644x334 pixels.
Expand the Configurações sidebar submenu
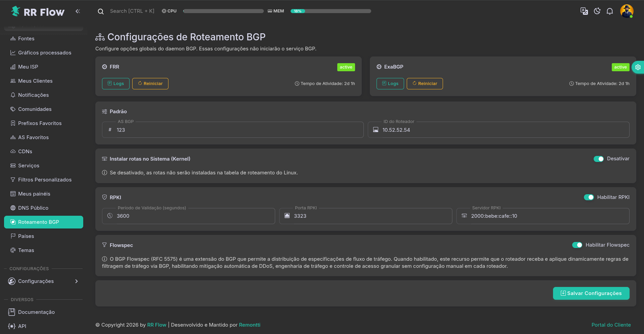pyautogui.click(x=44, y=281)
